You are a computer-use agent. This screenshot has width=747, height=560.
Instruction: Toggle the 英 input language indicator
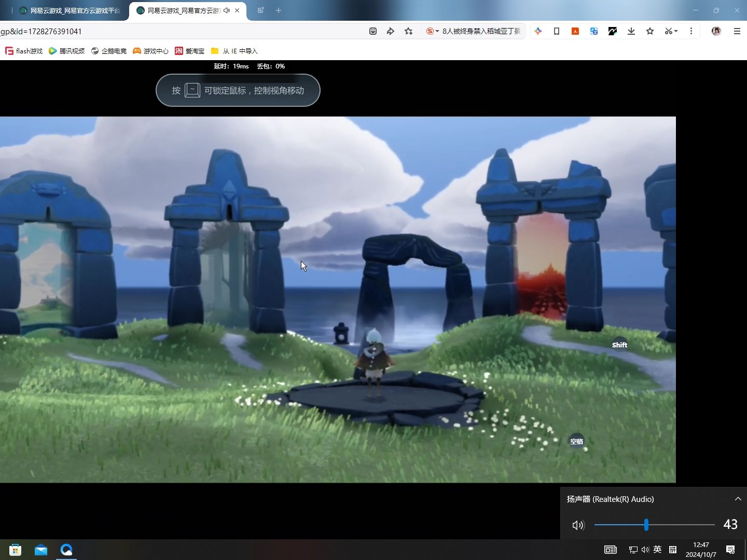click(x=657, y=550)
